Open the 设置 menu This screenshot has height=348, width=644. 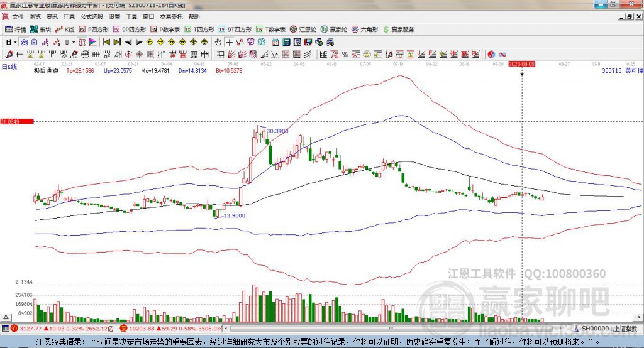click(114, 17)
